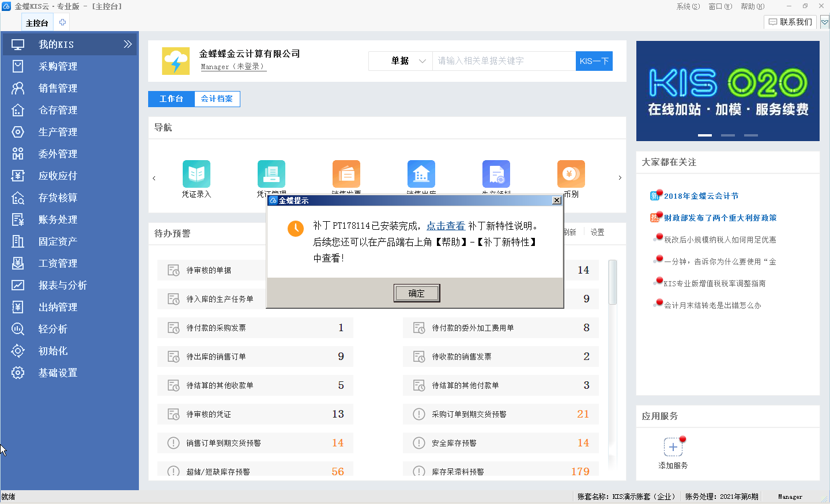Click the 待办预警 vertical scrollbar
The image size is (830, 504).
pyautogui.click(x=613, y=282)
